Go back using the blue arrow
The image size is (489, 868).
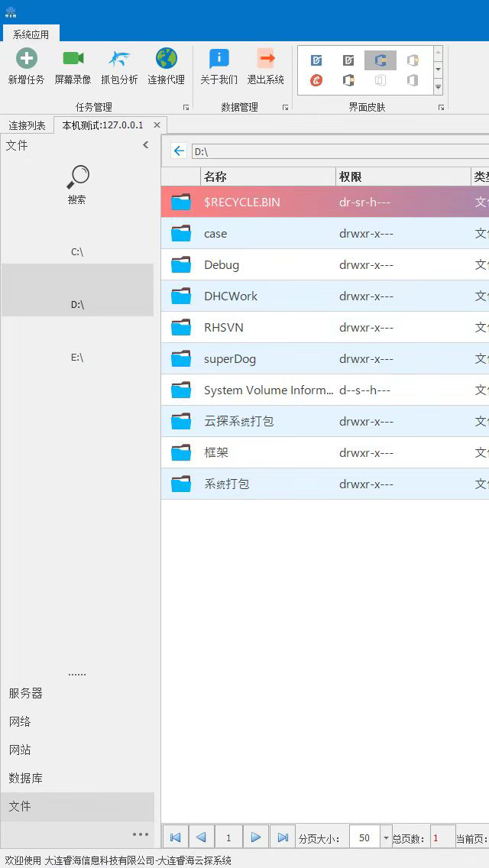click(179, 151)
